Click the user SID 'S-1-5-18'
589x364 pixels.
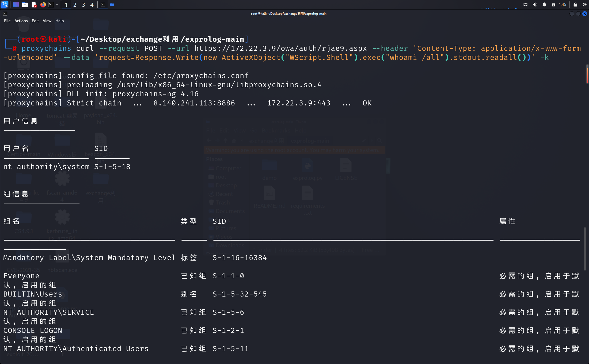point(112,167)
